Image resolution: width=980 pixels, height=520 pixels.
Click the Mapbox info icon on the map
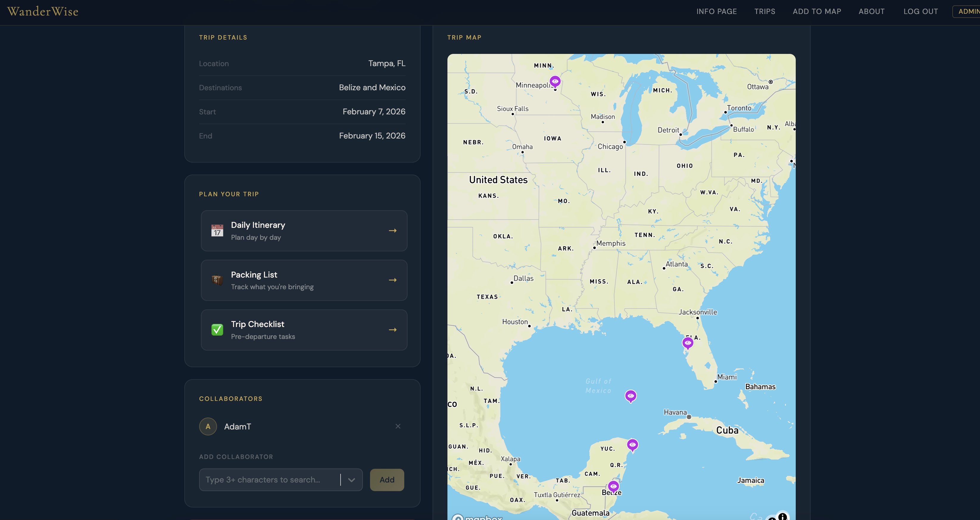(x=783, y=516)
